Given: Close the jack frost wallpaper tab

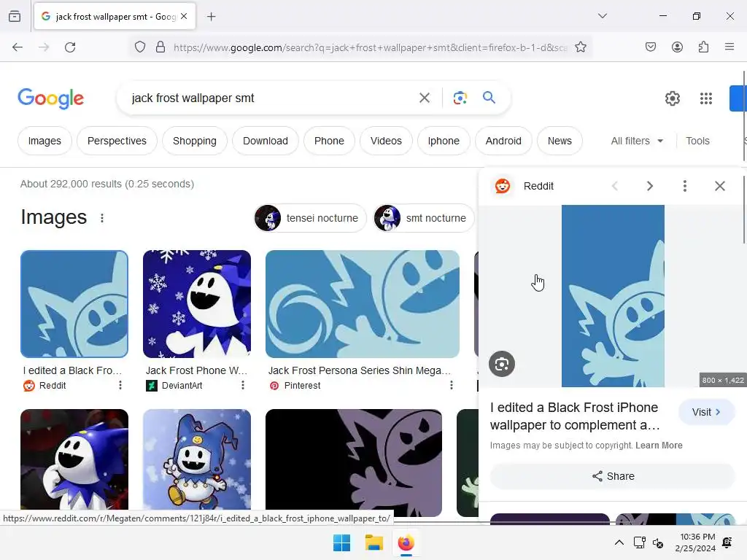Looking at the screenshot, I should (184, 16).
